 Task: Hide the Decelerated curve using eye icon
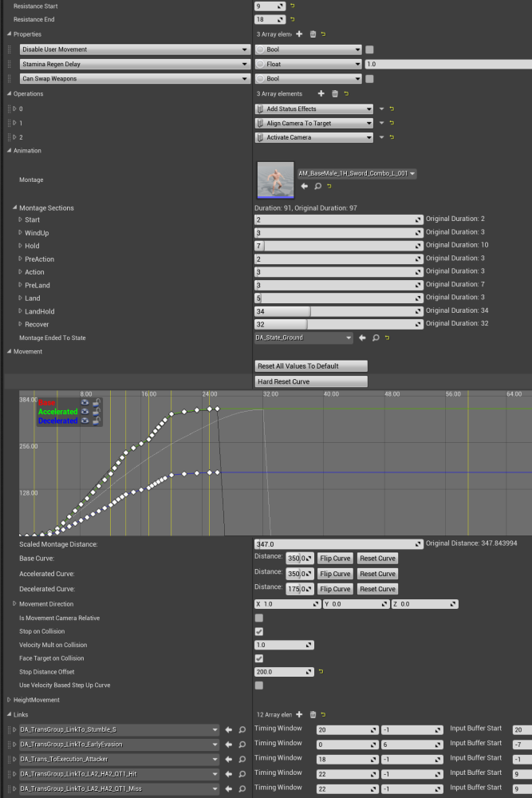click(85, 421)
